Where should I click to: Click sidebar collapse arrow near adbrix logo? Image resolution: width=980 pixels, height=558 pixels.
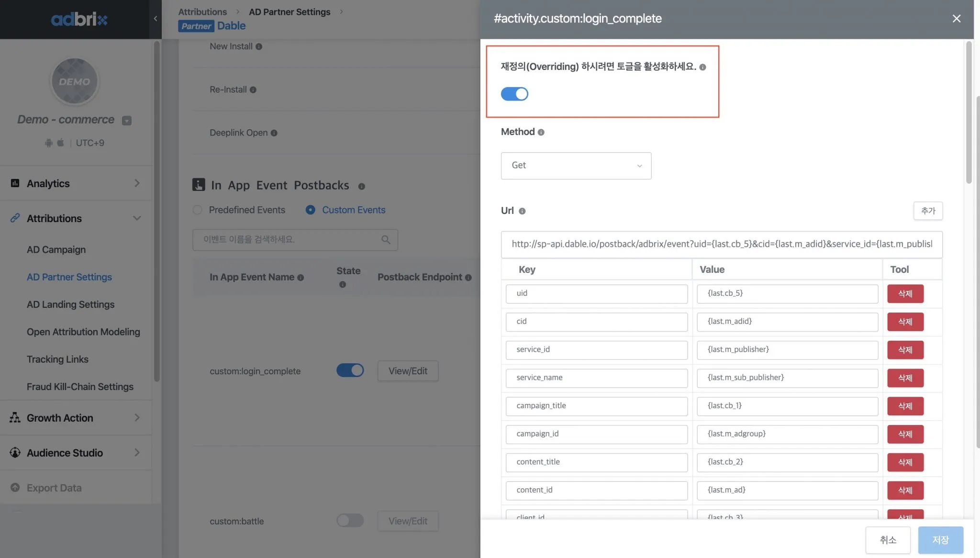pyautogui.click(x=155, y=19)
